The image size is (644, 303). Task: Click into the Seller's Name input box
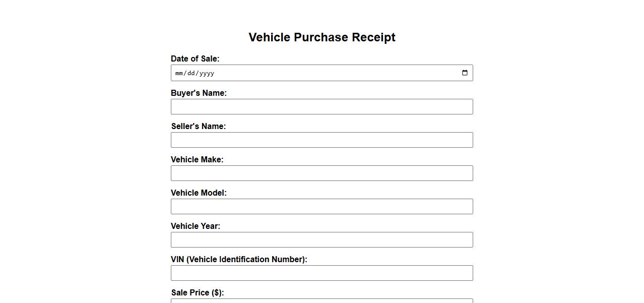321,140
